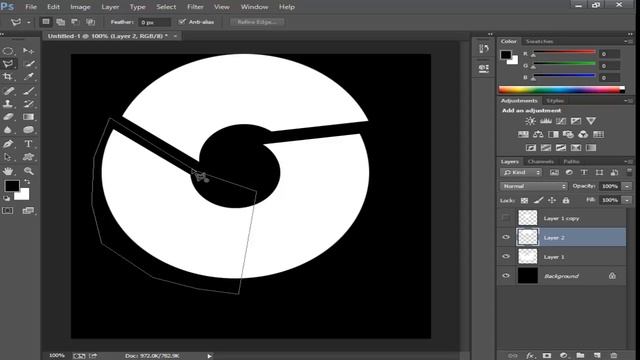Toggle Quick Mask mode

click(8, 211)
